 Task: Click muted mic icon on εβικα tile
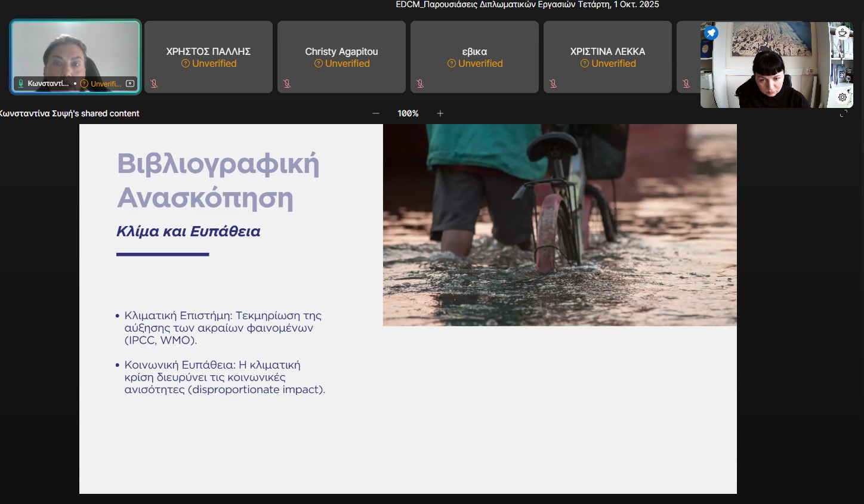click(x=420, y=84)
